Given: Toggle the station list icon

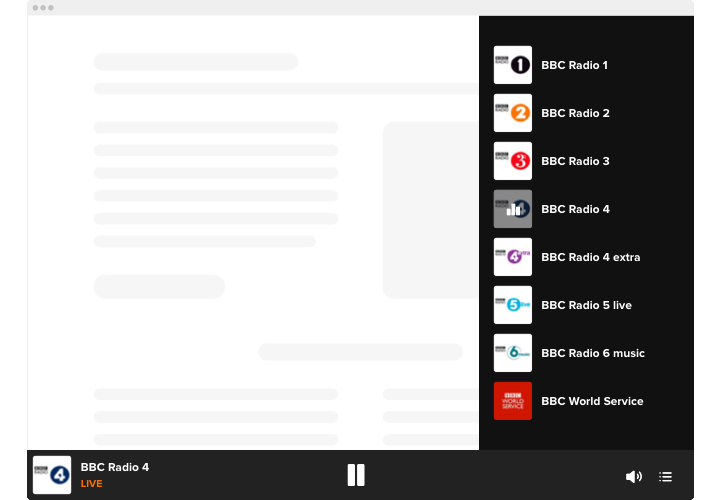Looking at the screenshot, I should [665, 477].
